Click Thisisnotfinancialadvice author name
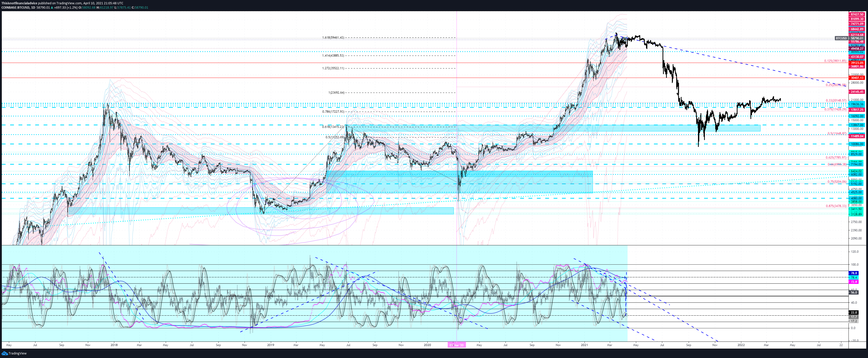The height and width of the screenshot is (358, 868). [20, 3]
